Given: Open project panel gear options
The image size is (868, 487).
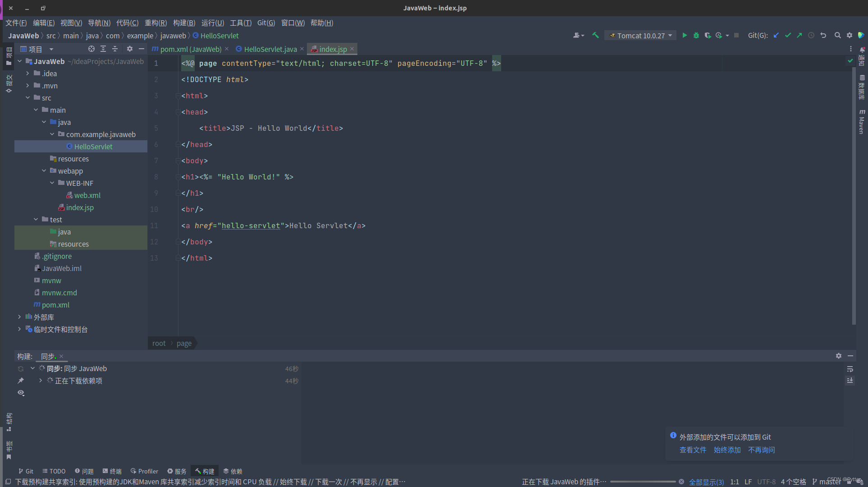Looking at the screenshot, I should click(x=130, y=49).
